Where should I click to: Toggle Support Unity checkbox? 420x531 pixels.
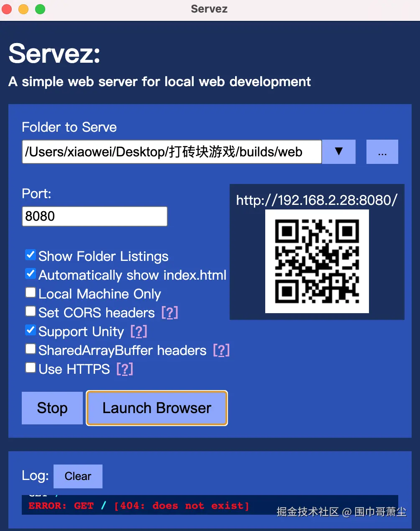tap(31, 330)
